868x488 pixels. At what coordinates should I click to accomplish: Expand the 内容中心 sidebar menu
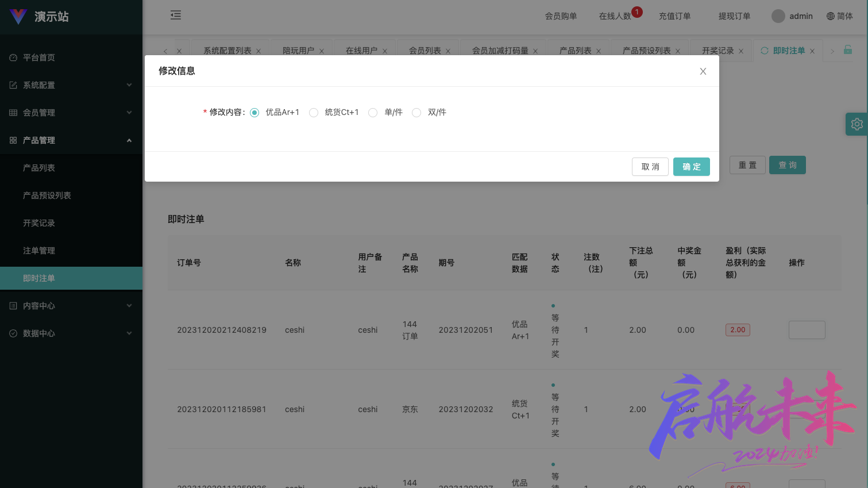click(71, 306)
